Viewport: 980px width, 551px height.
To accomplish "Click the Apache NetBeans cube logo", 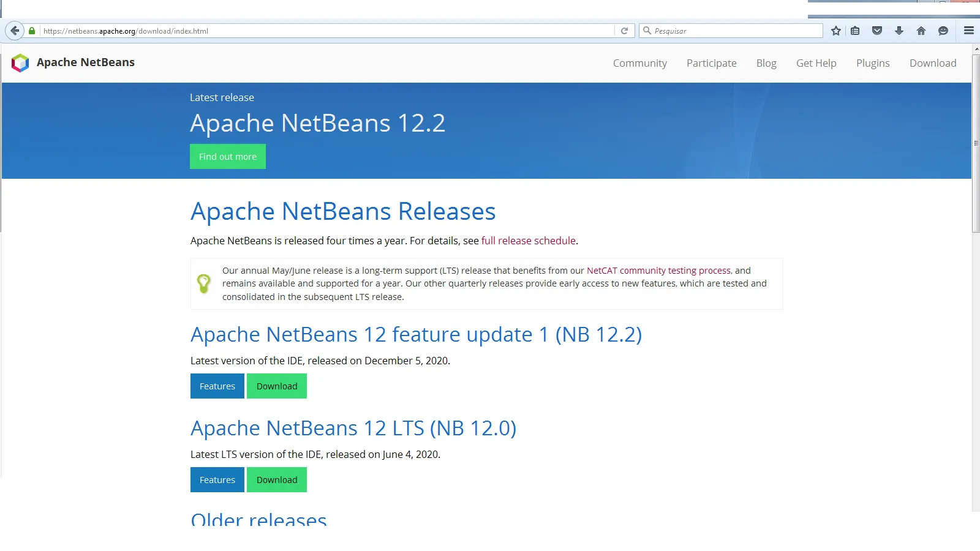I will coord(20,63).
